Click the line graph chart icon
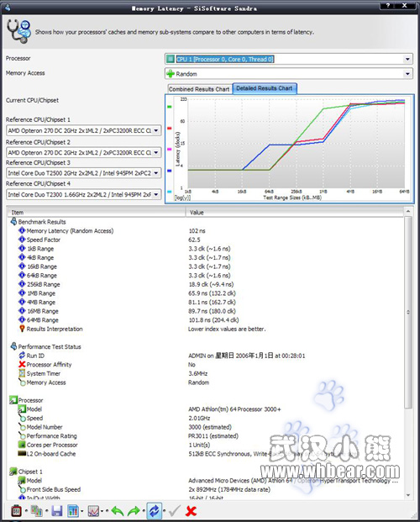420x522 pixels. [x=93, y=511]
